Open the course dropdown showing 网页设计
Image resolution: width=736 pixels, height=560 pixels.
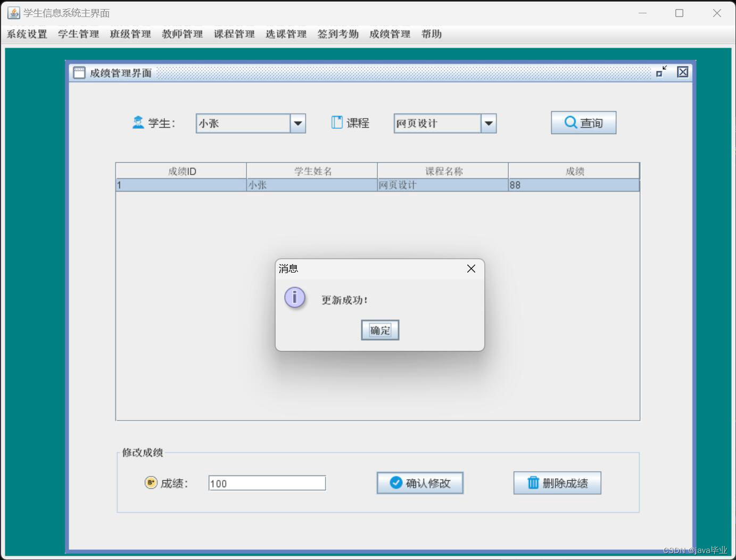point(488,123)
